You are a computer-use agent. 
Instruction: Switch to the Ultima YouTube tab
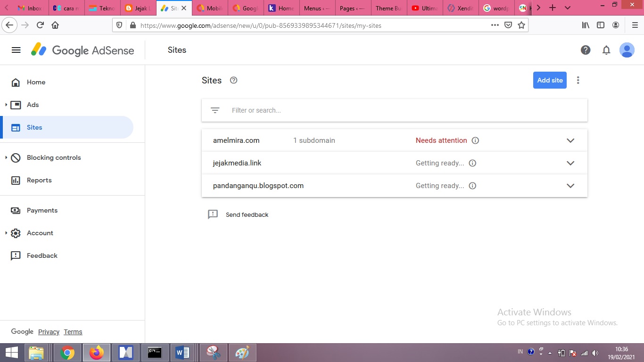tap(424, 8)
